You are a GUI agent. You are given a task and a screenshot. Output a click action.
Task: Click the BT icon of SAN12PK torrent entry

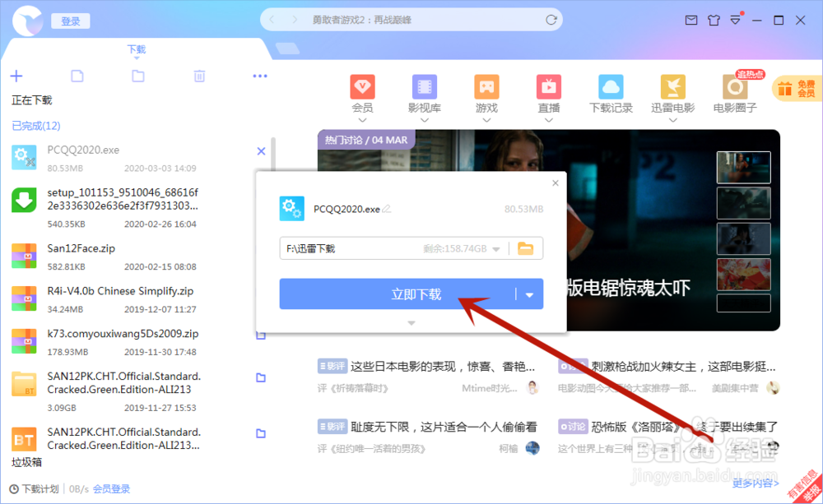click(24, 440)
